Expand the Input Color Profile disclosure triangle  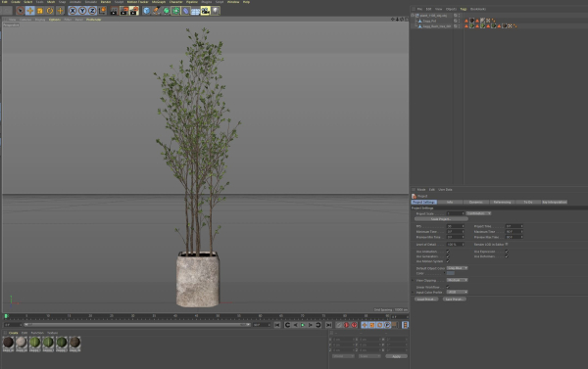414,293
